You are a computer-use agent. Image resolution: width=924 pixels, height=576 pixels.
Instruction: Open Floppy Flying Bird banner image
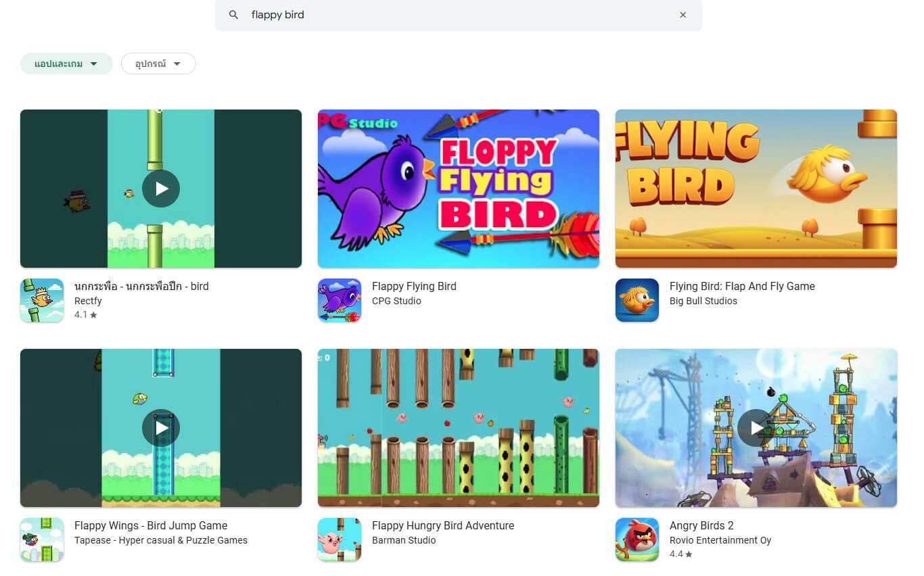[x=459, y=189]
